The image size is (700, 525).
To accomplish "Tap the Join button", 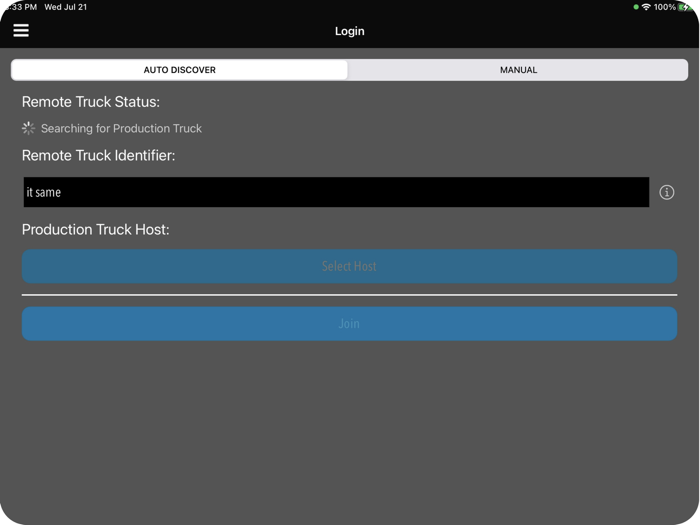I will 350,324.
